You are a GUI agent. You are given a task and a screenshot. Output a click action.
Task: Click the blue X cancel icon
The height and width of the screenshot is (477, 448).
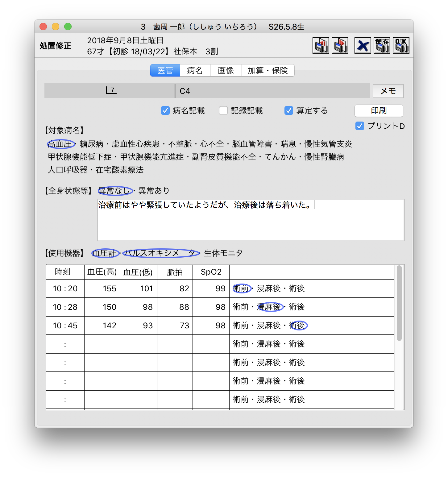[363, 46]
